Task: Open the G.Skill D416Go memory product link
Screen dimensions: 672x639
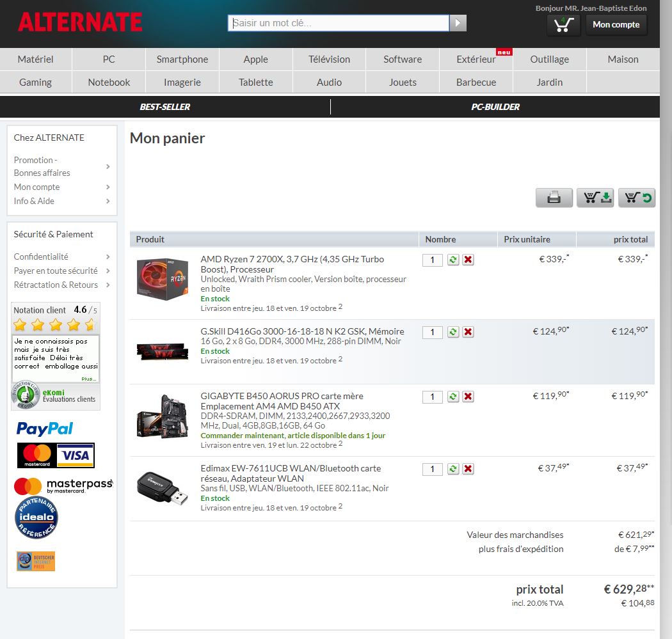Action: 302,331
